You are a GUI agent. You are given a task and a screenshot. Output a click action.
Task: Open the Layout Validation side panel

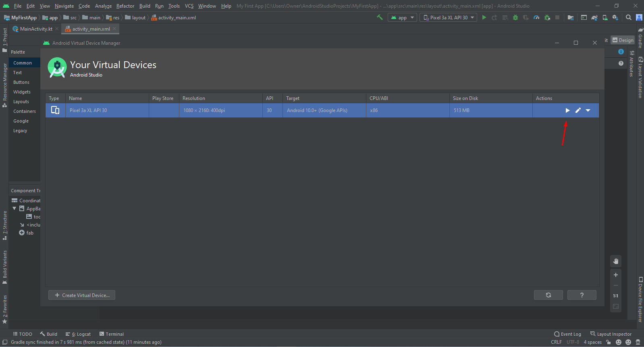tap(640, 78)
